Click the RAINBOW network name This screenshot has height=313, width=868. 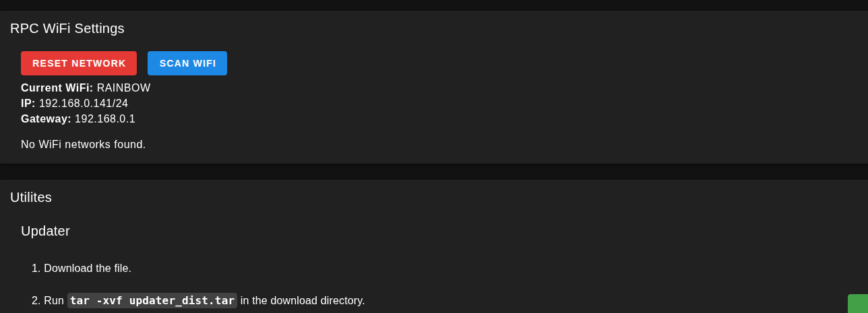pos(124,88)
